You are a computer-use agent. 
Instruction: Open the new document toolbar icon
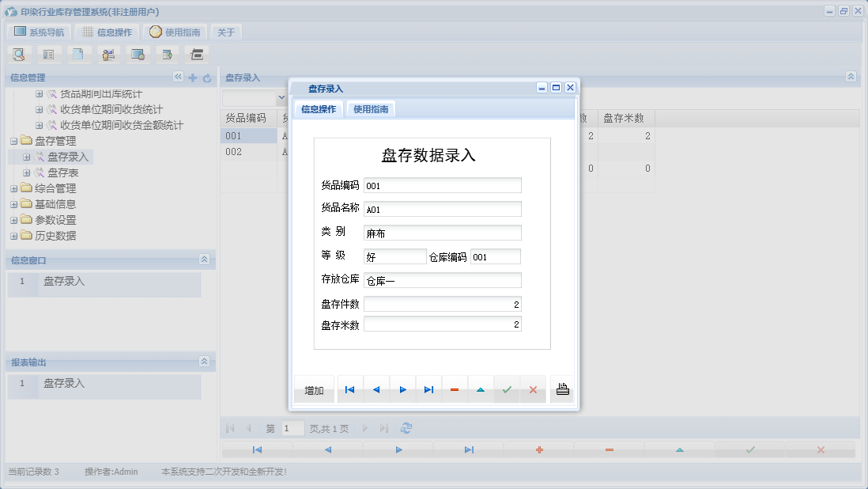pyautogui.click(x=79, y=54)
